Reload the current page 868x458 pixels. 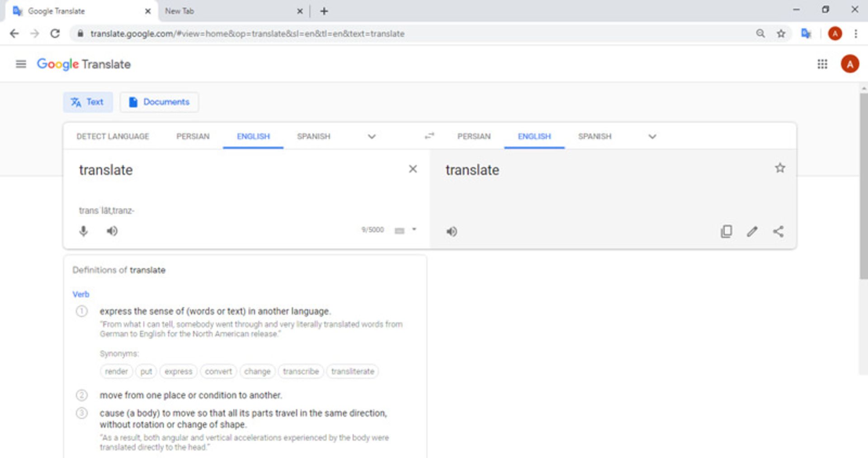point(55,33)
